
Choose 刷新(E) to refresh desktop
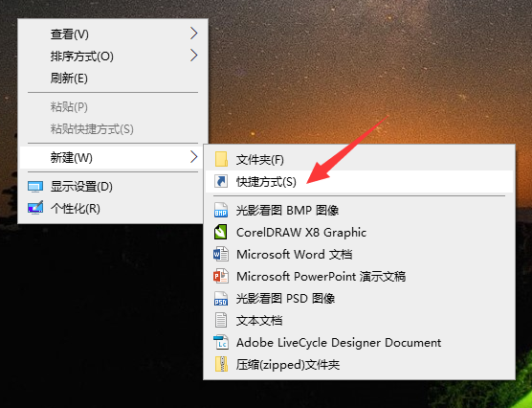tap(113, 79)
